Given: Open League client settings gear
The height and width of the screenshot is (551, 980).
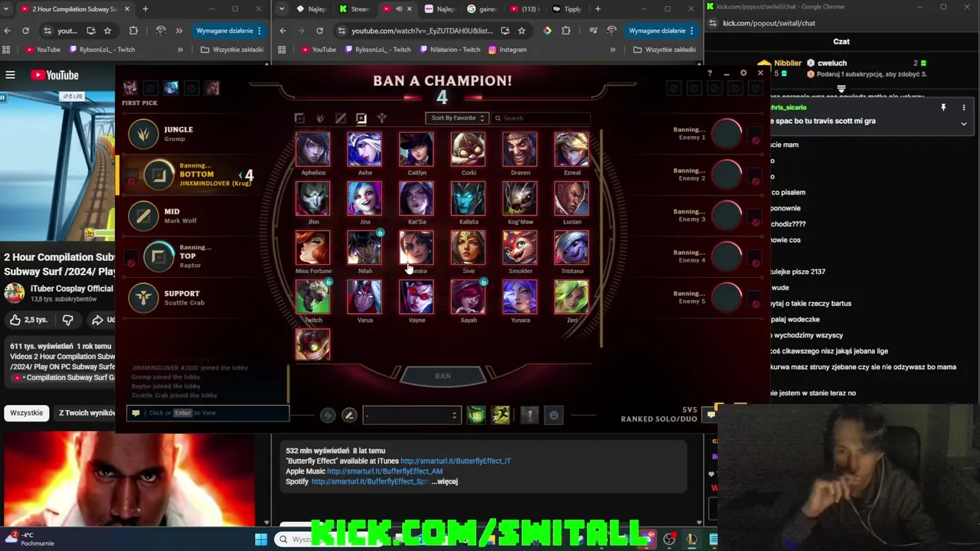Looking at the screenshot, I should [x=743, y=73].
